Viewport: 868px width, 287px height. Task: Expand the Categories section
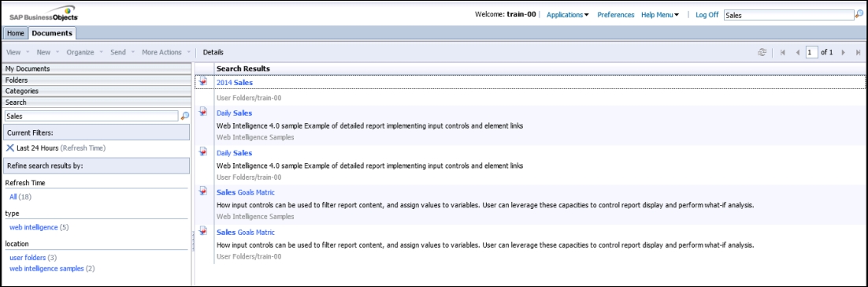click(x=96, y=91)
